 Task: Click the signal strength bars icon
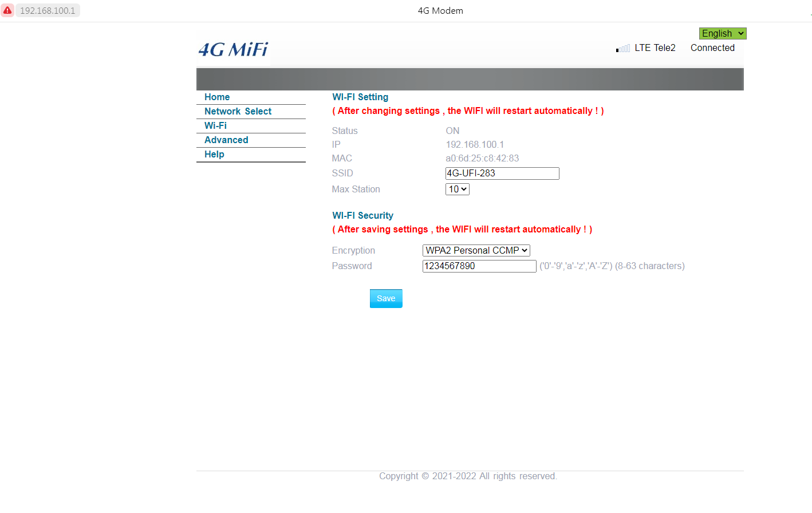(x=623, y=49)
